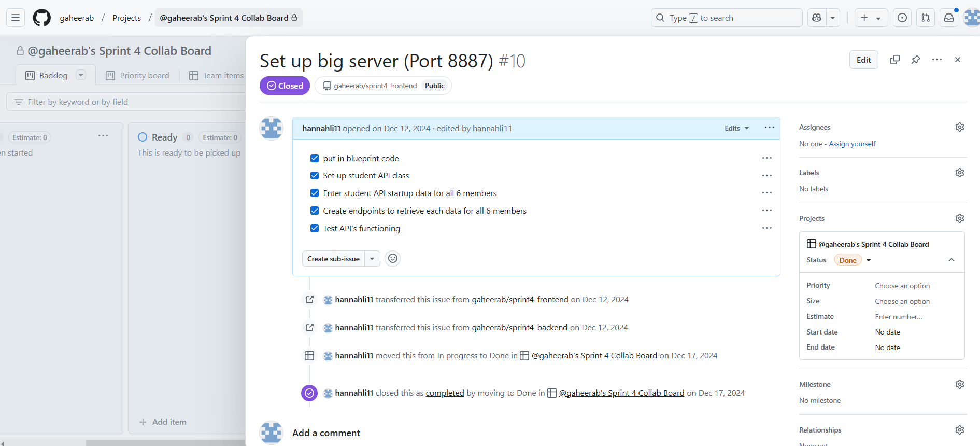Viewport: 980px width, 446px height.
Task: Open the notifications inbox
Action: 949,18
